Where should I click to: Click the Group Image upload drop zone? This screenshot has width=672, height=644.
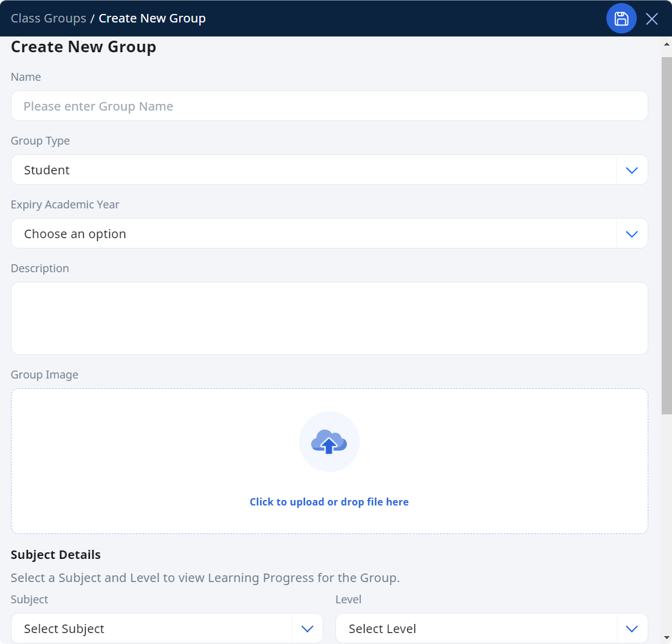point(329,461)
